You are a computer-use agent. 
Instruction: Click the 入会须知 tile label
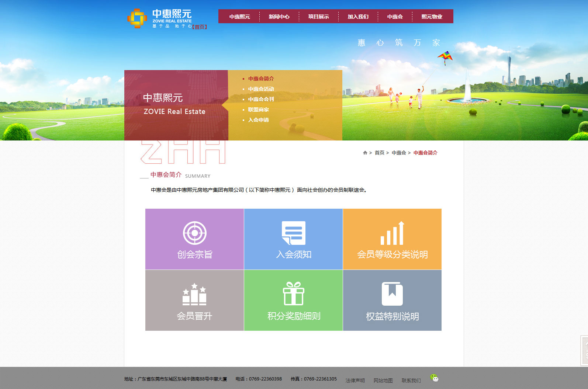click(x=294, y=254)
